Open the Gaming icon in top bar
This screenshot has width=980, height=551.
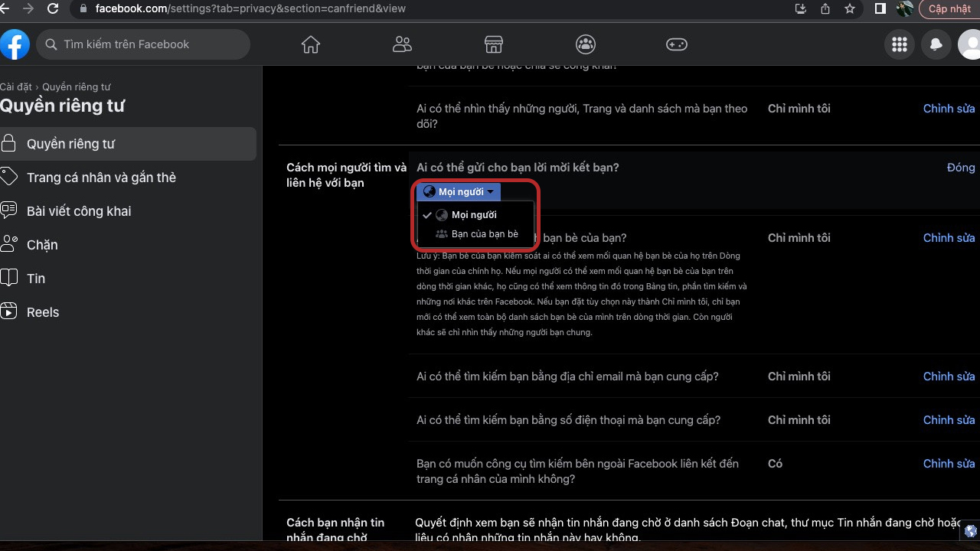click(x=677, y=44)
